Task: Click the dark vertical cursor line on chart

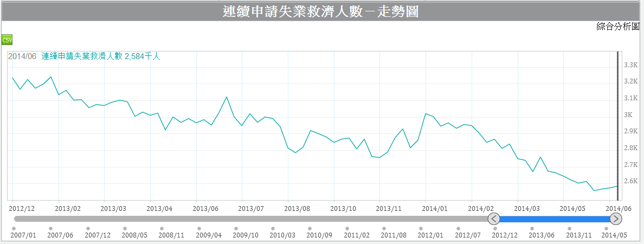Action: pos(618,126)
